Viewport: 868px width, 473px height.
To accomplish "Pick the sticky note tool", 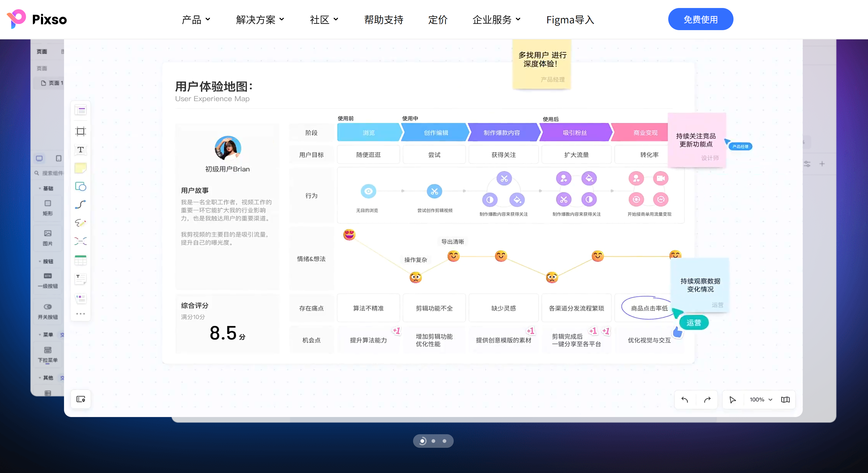I will [81, 168].
